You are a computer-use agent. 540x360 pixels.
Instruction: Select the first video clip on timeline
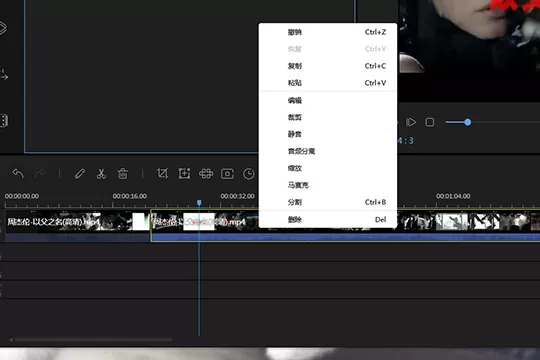(x=77, y=225)
